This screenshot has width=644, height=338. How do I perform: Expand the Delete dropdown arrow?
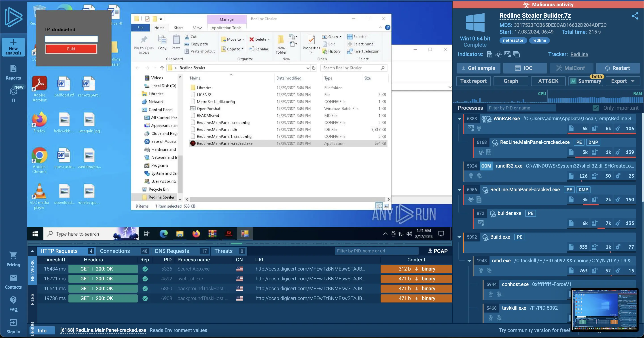(269, 39)
